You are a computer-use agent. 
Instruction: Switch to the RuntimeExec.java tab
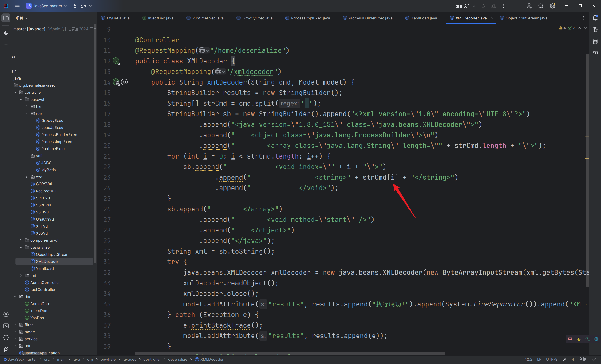208,18
